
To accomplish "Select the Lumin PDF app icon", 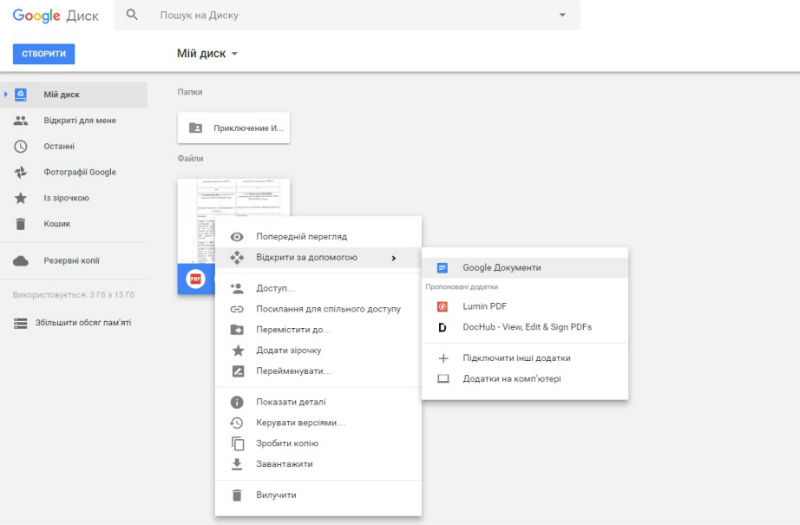I will pos(442,306).
